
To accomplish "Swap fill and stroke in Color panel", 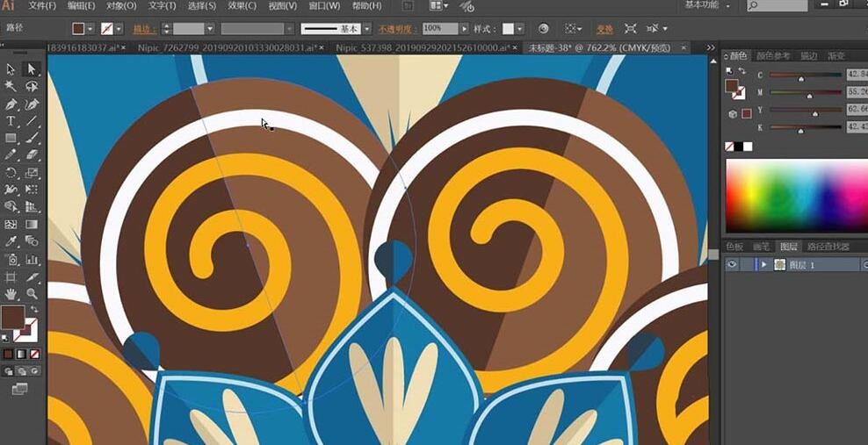I will 742,70.
